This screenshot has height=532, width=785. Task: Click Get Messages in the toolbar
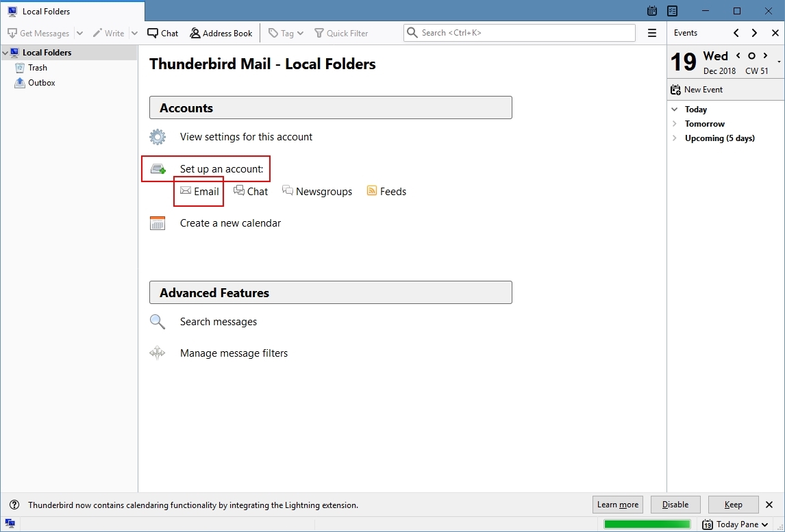39,33
